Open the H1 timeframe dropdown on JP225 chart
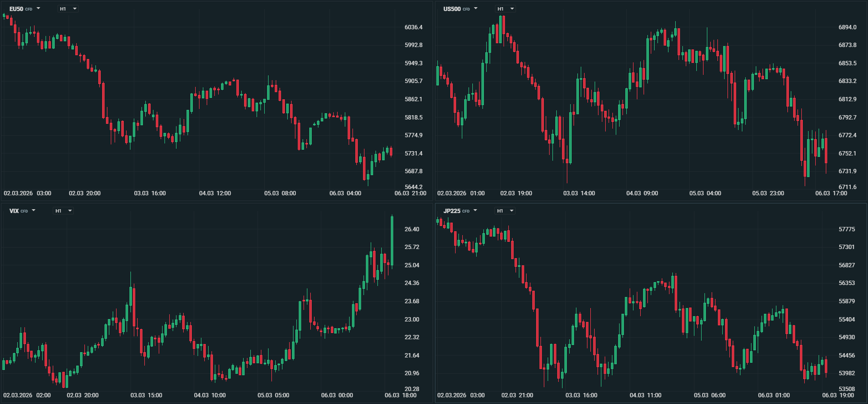This screenshot has width=868, height=404. click(x=505, y=211)
